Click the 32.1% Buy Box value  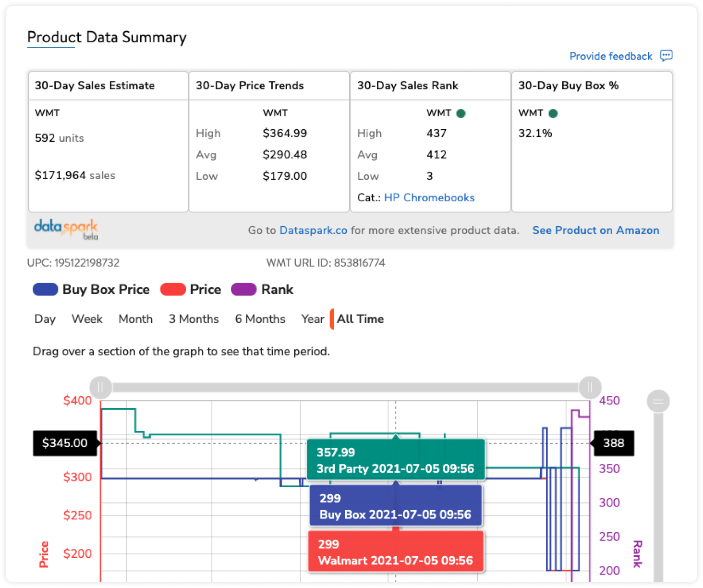pyautogui.click(x=535, y=133)
